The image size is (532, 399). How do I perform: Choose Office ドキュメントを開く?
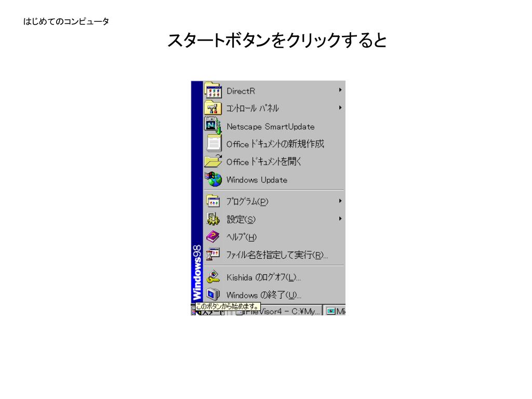[x=274, y=162]
